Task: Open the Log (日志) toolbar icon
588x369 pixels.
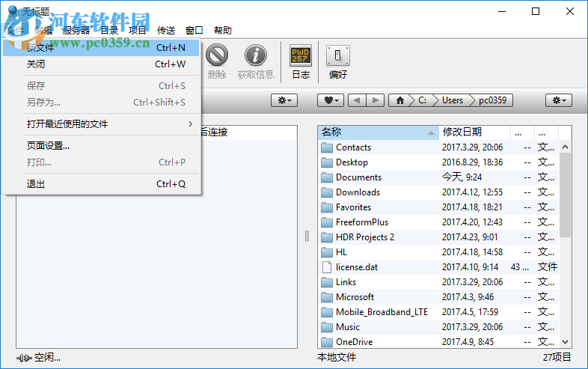Action: click(x=301, y=55)
